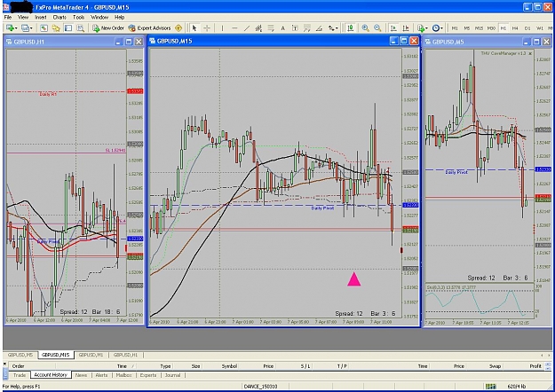Select the text 'A' tool
The width and height of the screenshot is (555, 392).
point(282,27)
